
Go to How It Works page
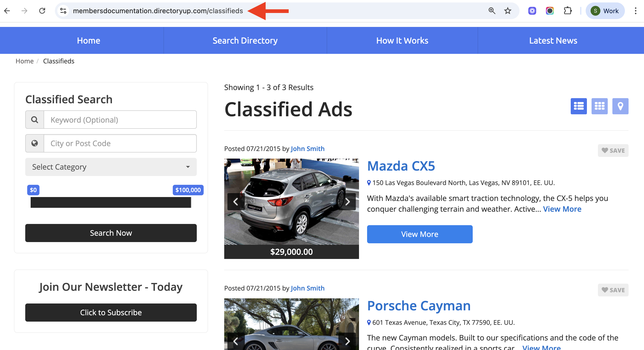click(x=402, y=40)
